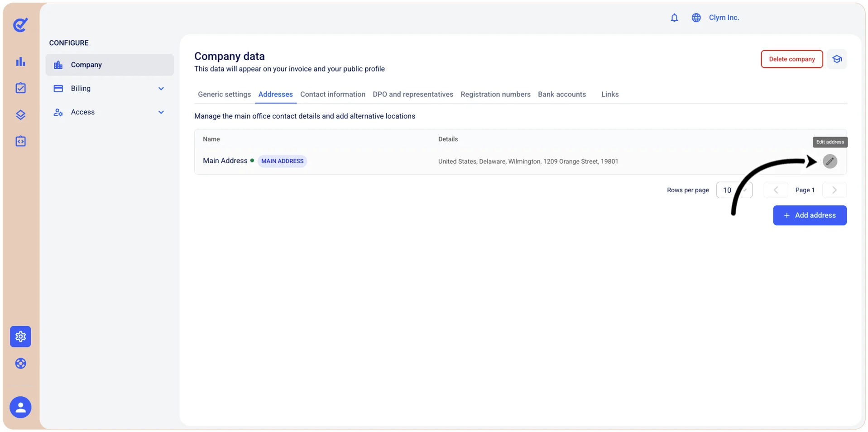Open the layers sidebar icon

pyautogui.click(x=20, y=115)
